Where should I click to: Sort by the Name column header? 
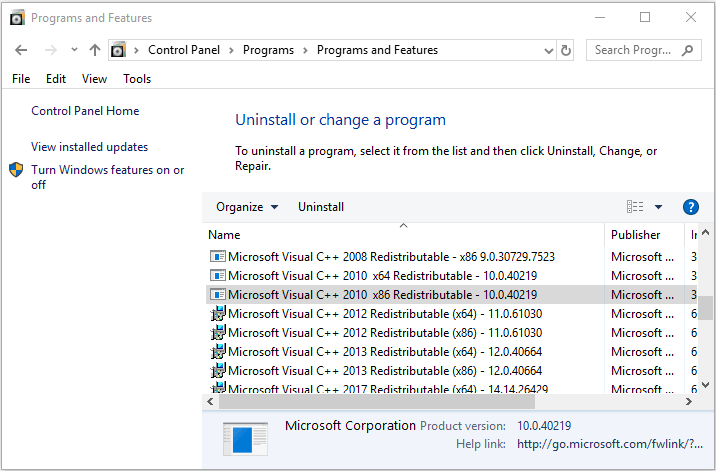pos(404,234)
